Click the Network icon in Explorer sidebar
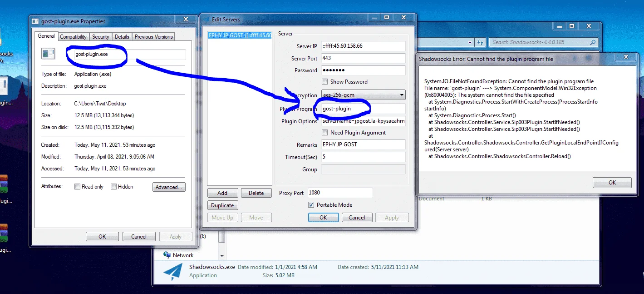The width and height of the screenshot is (644, 294). point(167,255)
